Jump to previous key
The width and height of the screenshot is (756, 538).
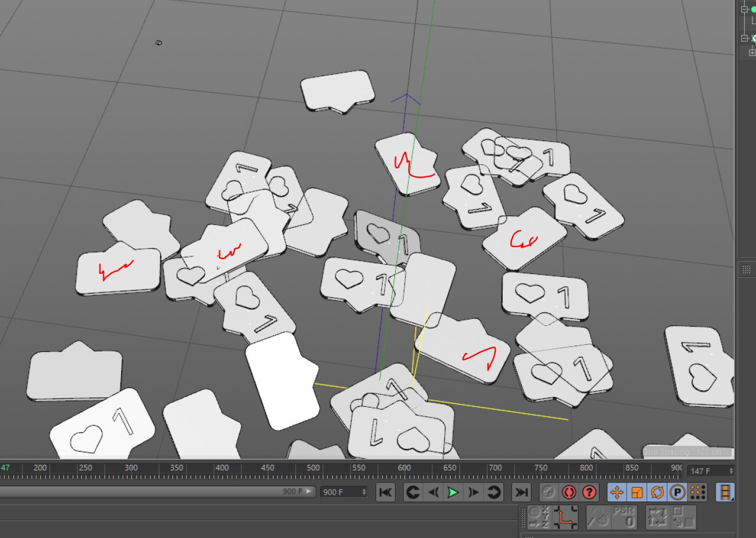pyautogui.click(x=413, y=492)
